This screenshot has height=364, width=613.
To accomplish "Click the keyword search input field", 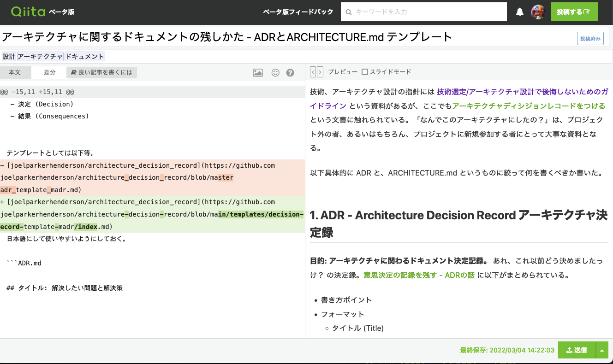I will 424,12.
